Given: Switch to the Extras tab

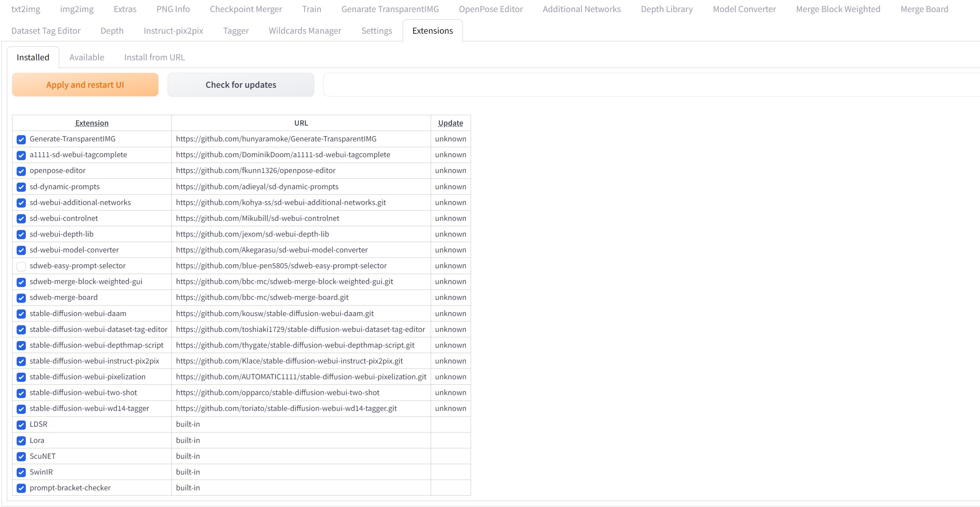Looking at the screenshot, I should [125, 9].
